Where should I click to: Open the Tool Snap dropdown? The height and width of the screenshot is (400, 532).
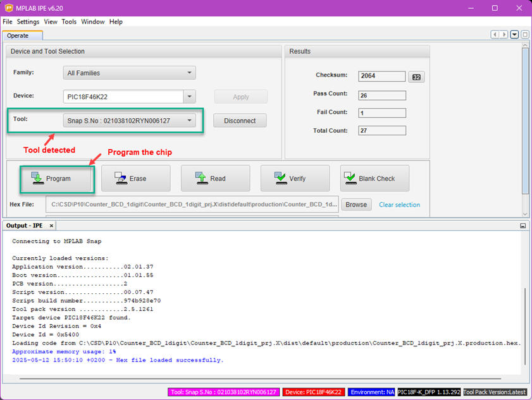(129, 121)
